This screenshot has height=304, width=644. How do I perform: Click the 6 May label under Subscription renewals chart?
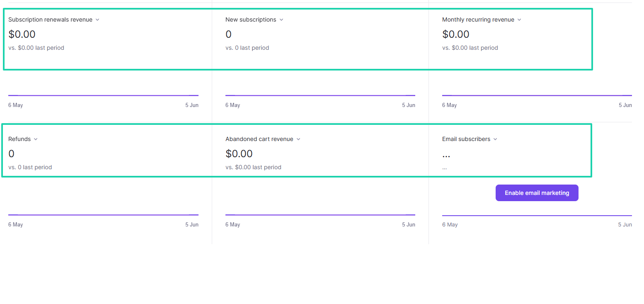16,105
